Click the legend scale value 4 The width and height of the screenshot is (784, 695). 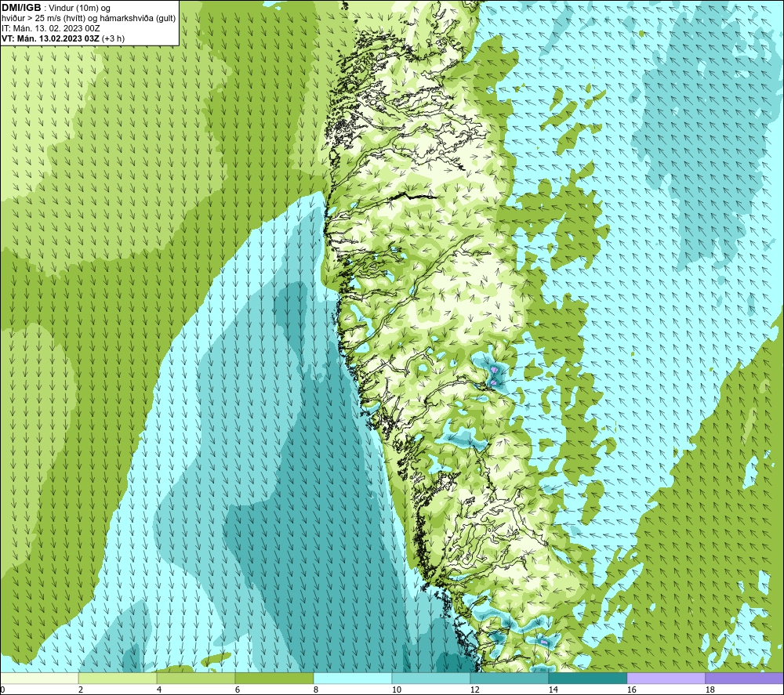click(159, 690)
